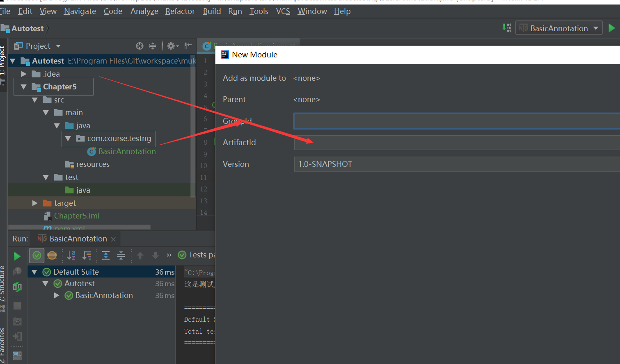Open the 1: Project tool window tab

(x=2, y=65)
